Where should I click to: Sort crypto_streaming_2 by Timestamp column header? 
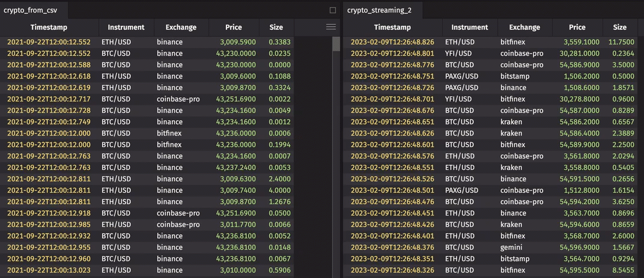pos(392,28)
